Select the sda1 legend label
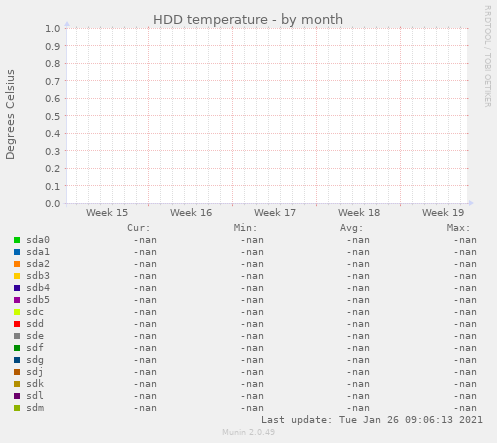This screenshot has height=443, width=497. [38, 252]
